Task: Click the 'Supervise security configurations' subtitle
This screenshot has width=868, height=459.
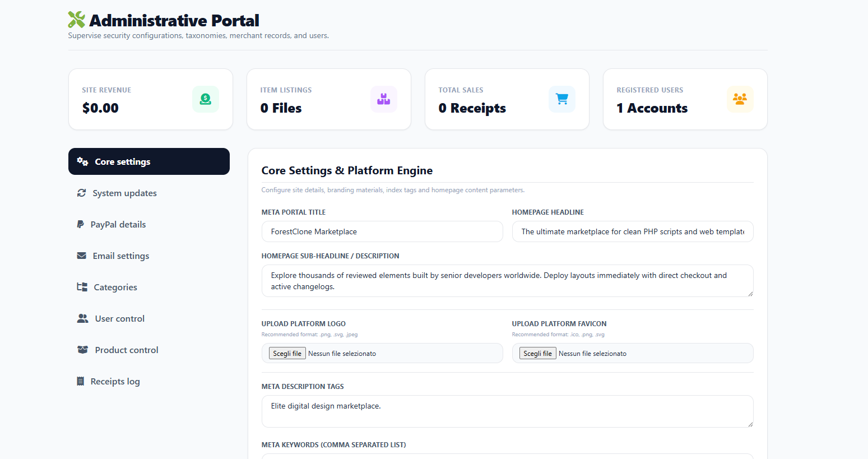Action: 198,35
